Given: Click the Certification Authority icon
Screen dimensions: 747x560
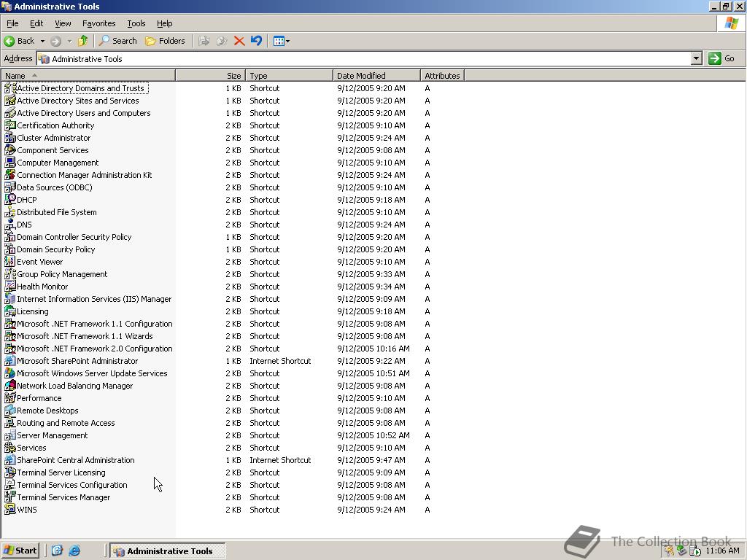Looking at the screenshot, I should tap(9, 125).
